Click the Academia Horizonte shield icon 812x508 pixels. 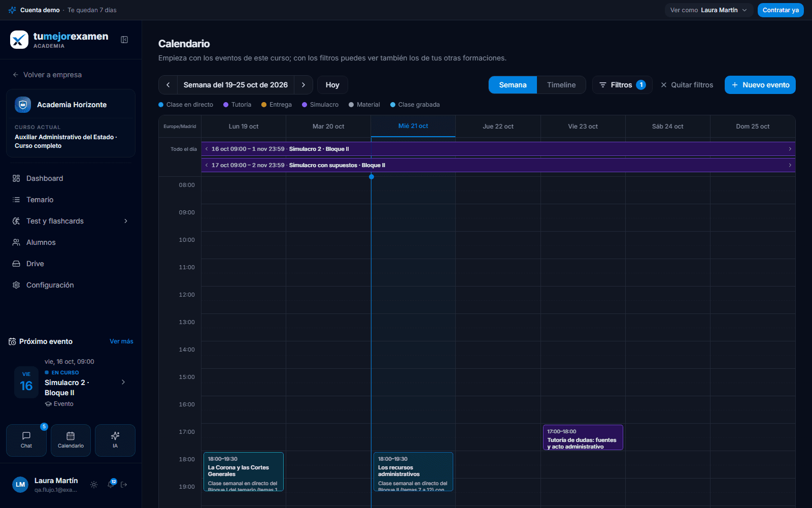[x=23, y=105]
